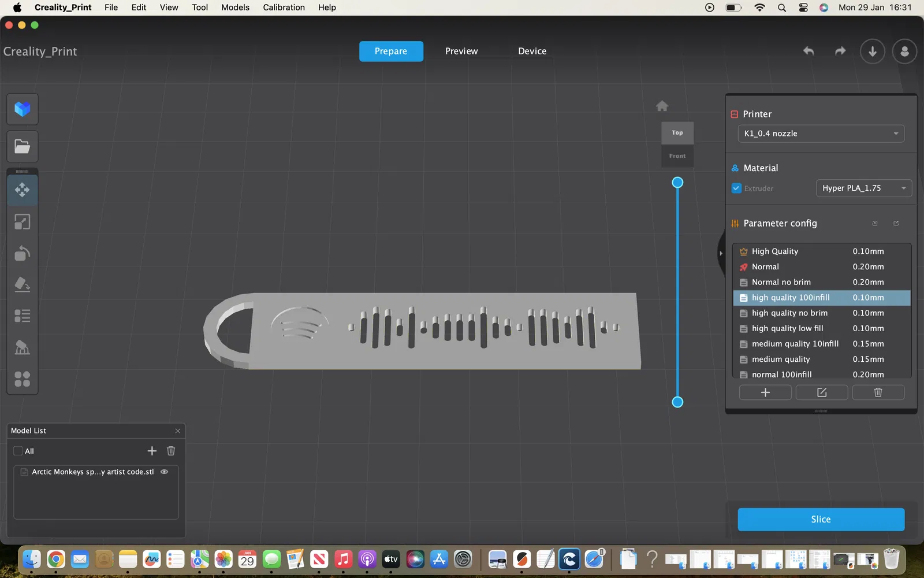Click the export icon beside Parameter config
The width and height of the screenshot is (924, 578).
point(896,223)
